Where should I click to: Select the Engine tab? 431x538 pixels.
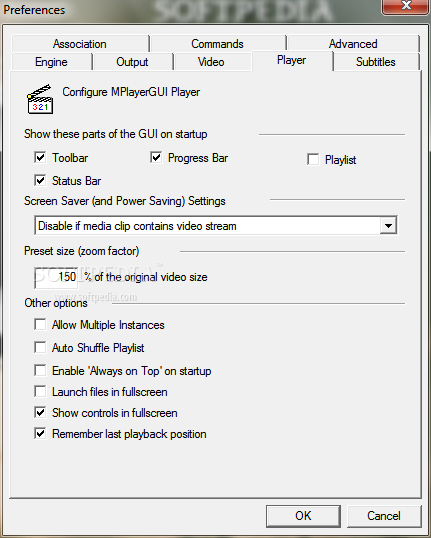coord(51,62)
